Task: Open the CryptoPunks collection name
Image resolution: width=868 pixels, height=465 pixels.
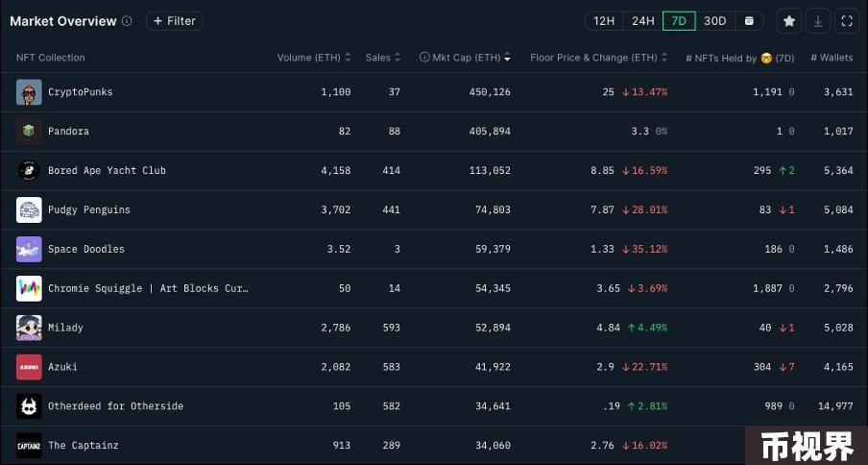Action: click(81, 92)
